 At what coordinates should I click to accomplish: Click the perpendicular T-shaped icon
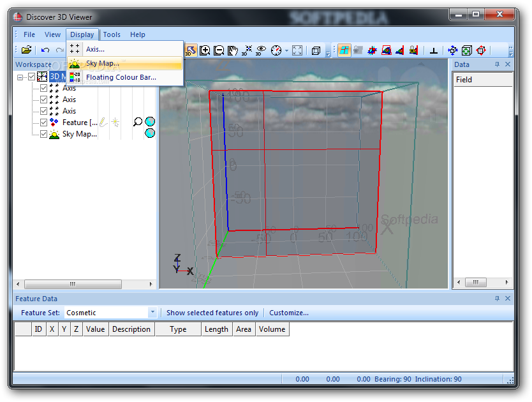(433, 50)
